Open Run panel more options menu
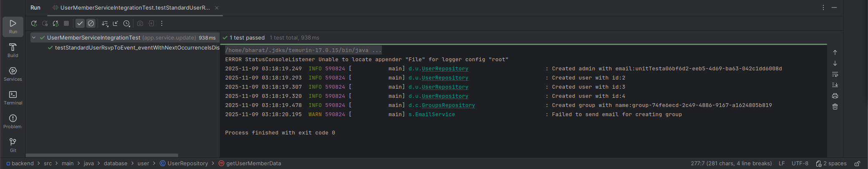 click(823, 7)
